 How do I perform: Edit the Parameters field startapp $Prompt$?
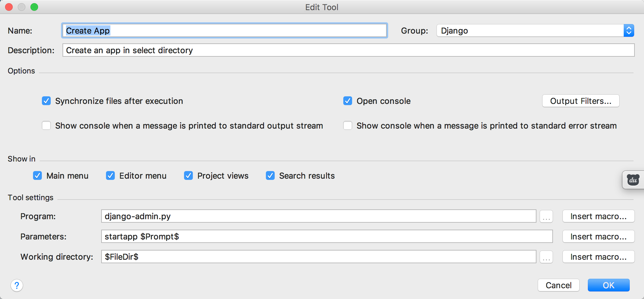[327, 237]
